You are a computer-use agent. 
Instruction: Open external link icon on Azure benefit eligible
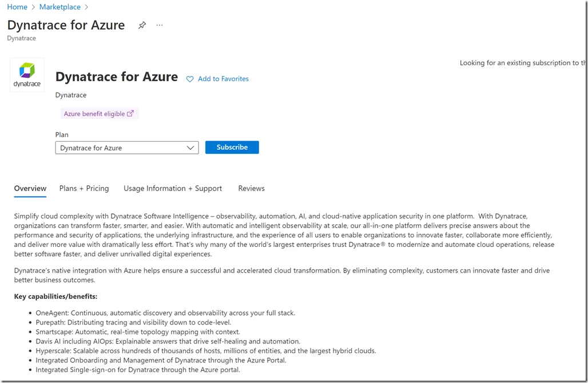[130, 114]
